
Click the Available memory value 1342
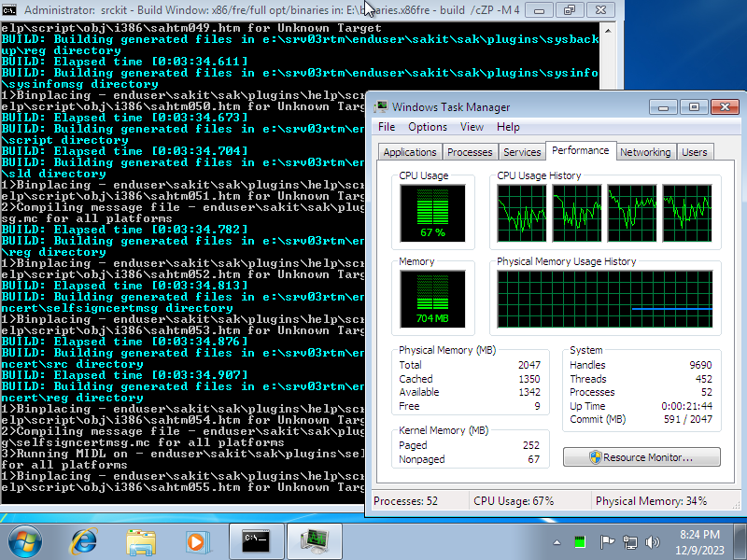pyautogui.click(x=529, y=392)
